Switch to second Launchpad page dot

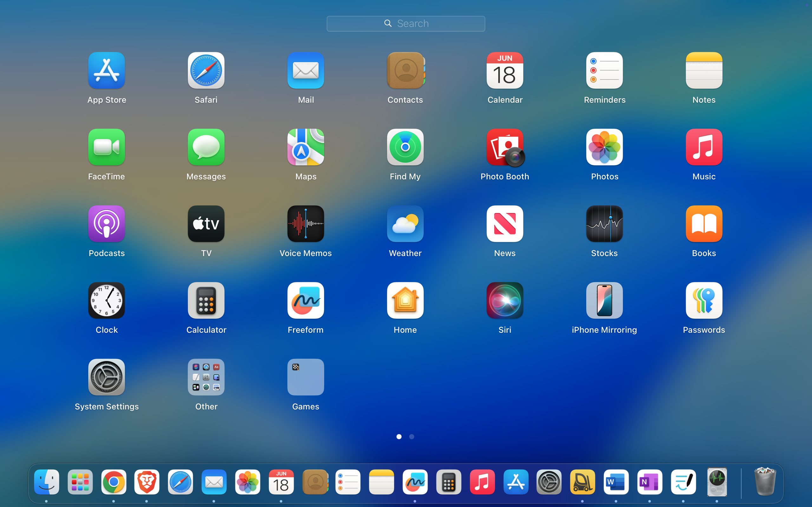tap(412, 437)
